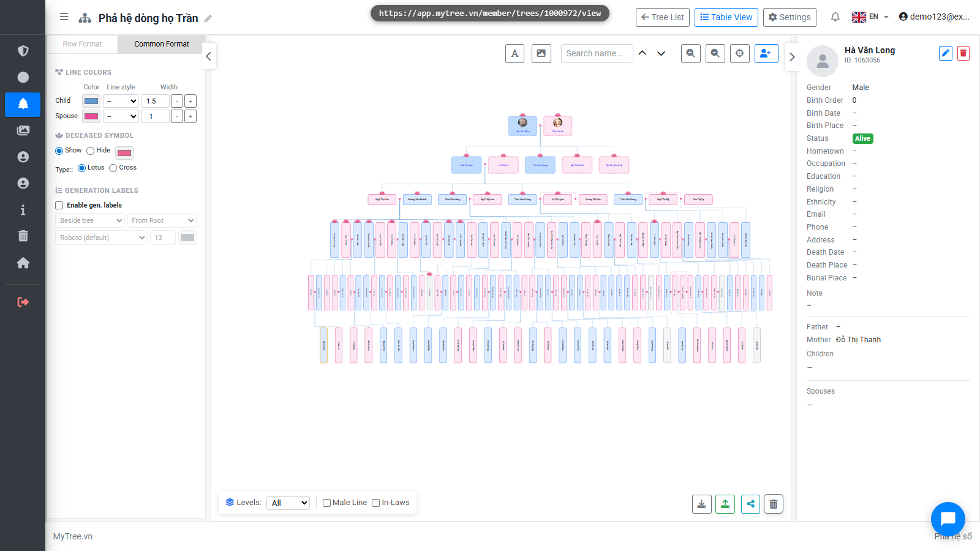Pick Child line color swatch
The image size is (980, 551).
click(91, 101)
